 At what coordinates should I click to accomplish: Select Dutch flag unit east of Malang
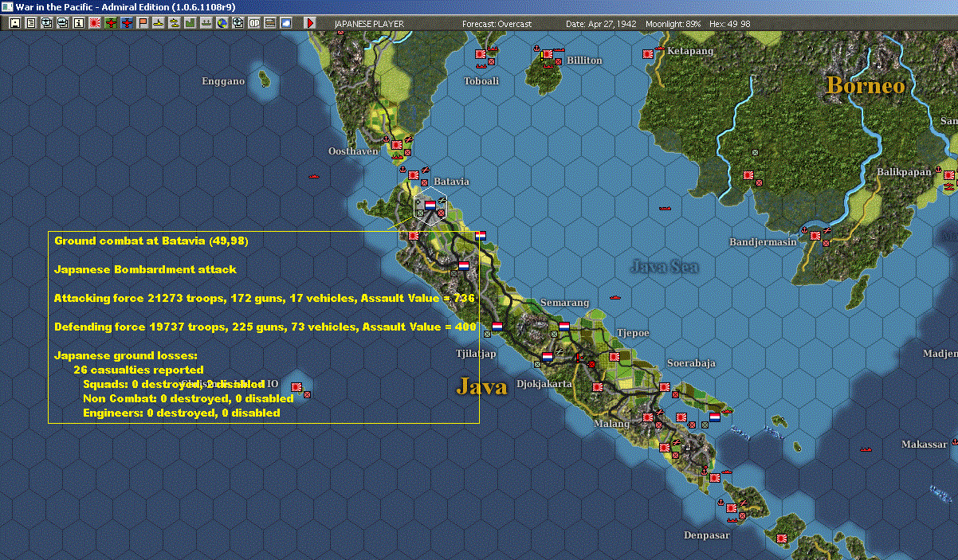tap(715, 417)
